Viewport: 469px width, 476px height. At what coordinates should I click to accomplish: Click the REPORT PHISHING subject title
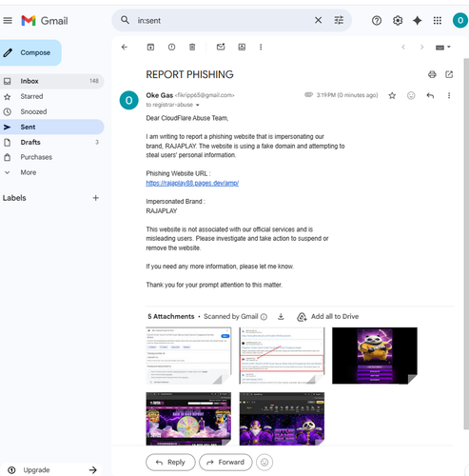[x=189, y=74]
